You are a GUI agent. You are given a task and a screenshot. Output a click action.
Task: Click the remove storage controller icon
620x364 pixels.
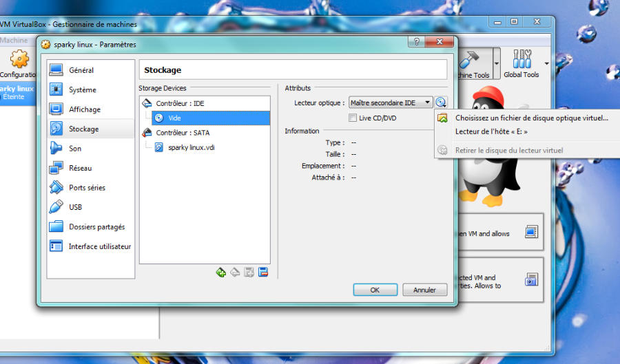click(235, 272)
